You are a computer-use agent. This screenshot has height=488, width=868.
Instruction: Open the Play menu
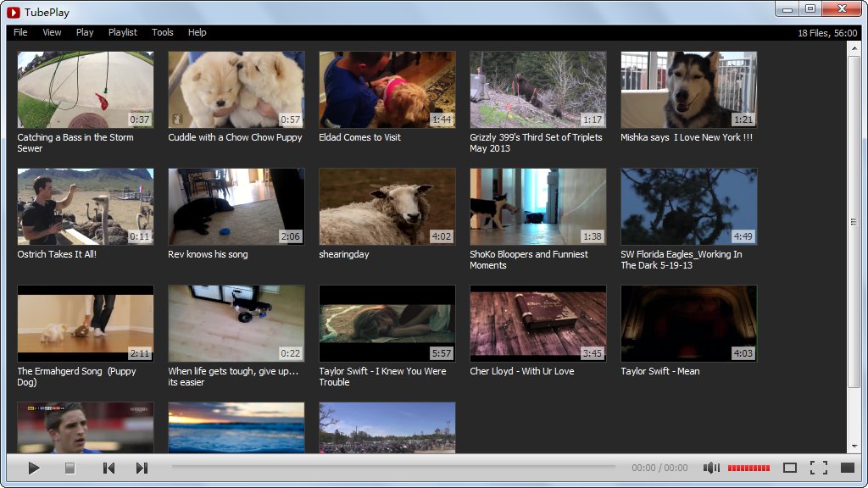point(85,32)
